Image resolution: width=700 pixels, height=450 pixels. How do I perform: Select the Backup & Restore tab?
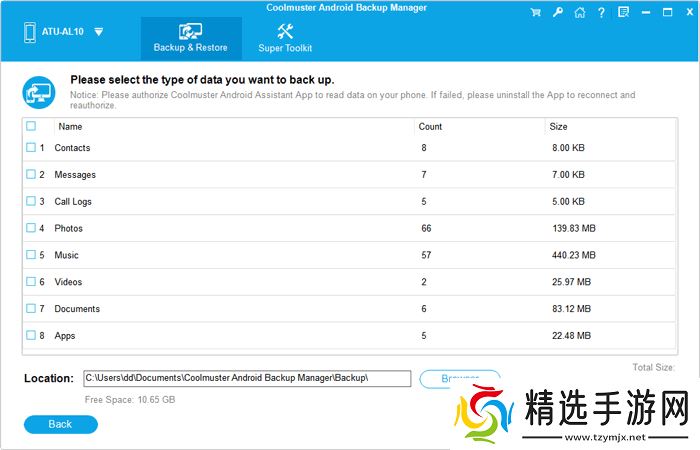pos(190,38)
